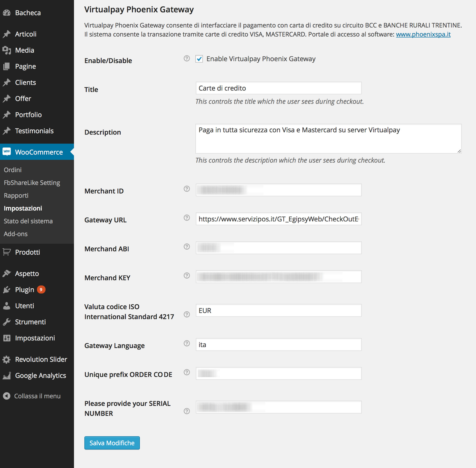Click into the Title field Carte di credito
The height and width of the screenshot is (468, 476).
278,88
